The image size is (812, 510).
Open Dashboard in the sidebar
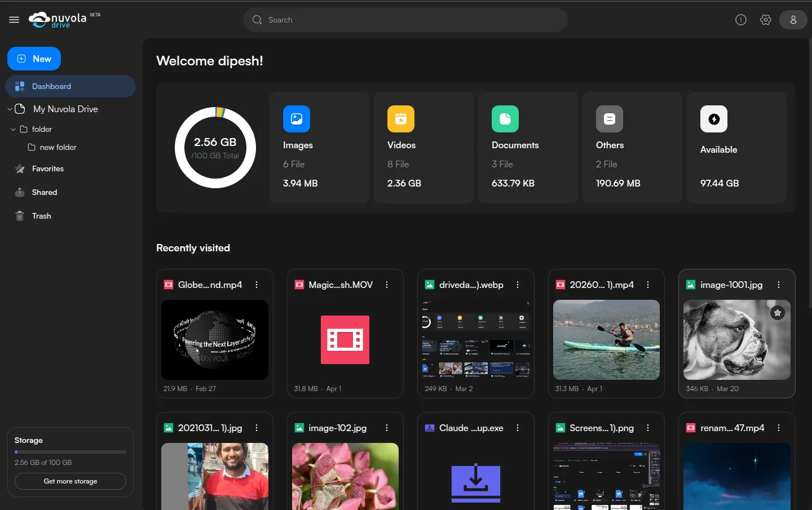point(70,86)
